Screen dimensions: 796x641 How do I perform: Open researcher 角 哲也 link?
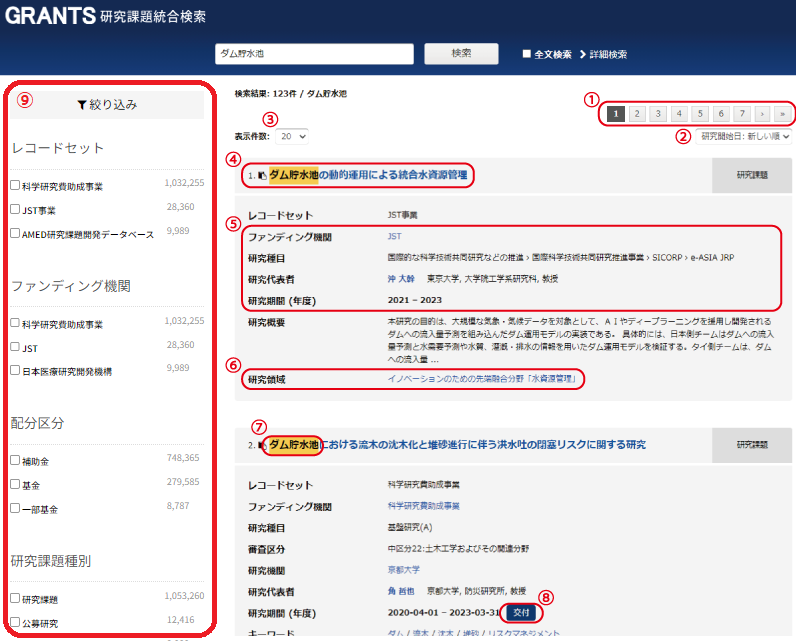coord(401,591)
